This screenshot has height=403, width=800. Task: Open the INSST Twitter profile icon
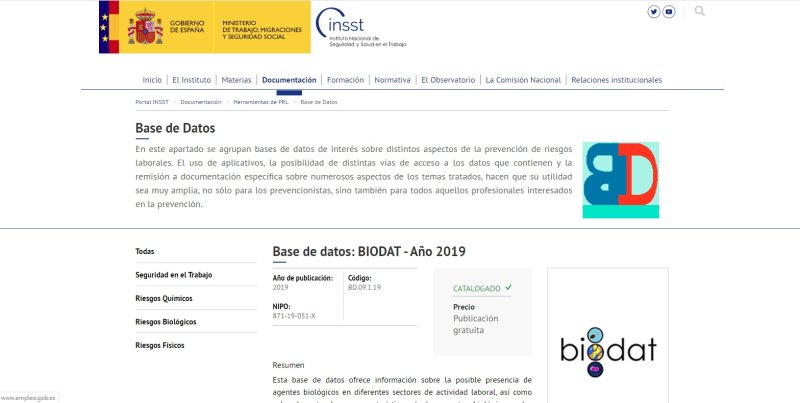(654, 12)
